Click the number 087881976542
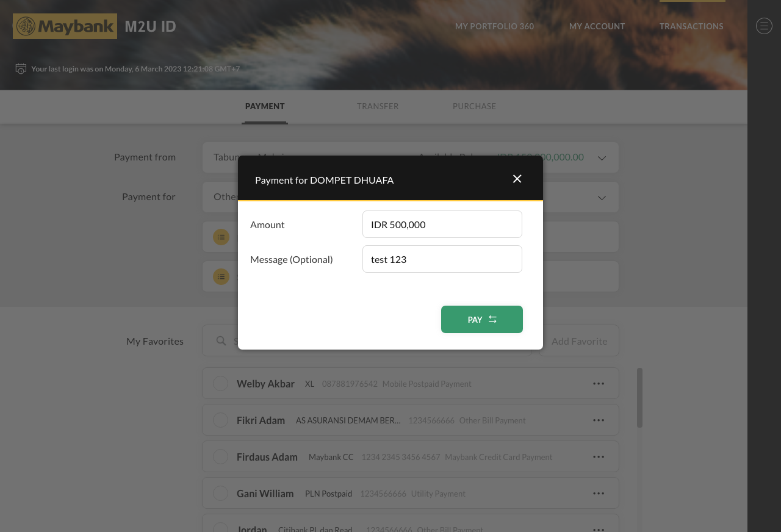Viewport: 781px width, 532px height. click(350, 384)
